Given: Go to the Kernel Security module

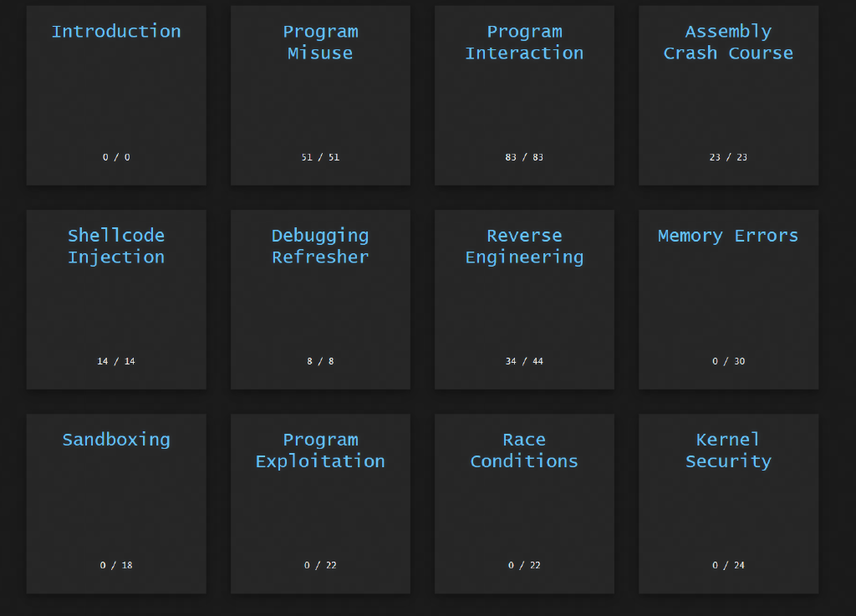Looking at the screenshot, I should pyautogui.click(x=728, y=451).
